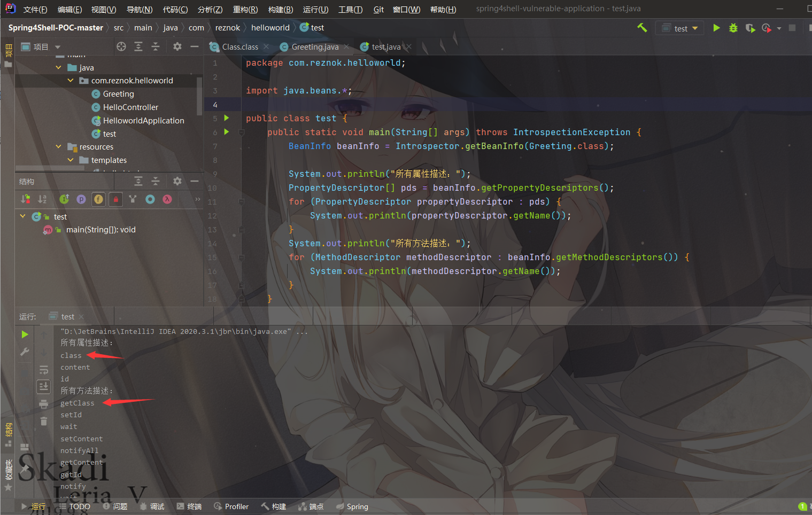Click helloworld in the breadcrumb path

click(270, 28)
